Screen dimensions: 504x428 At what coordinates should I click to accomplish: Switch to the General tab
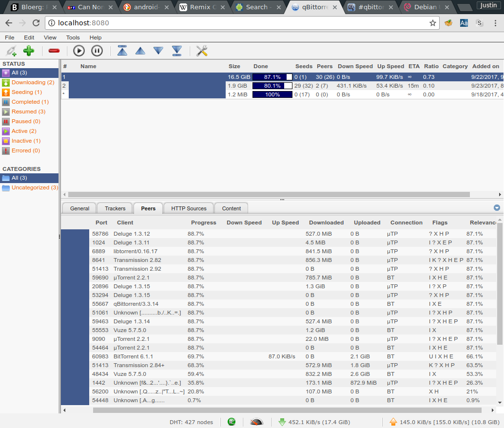click(79, 208)
